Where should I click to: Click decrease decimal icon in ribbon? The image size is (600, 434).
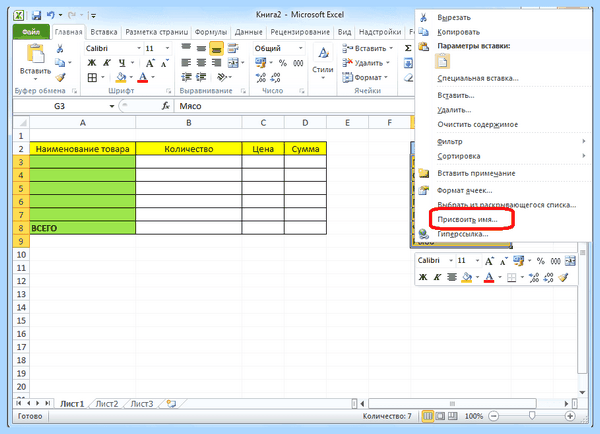(x=276, y=78)
